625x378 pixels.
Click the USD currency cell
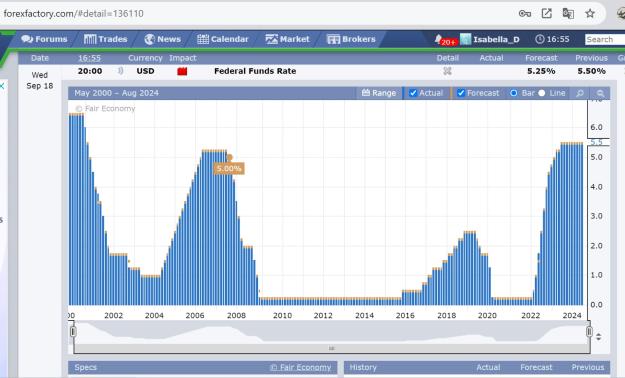coord(145,71)
